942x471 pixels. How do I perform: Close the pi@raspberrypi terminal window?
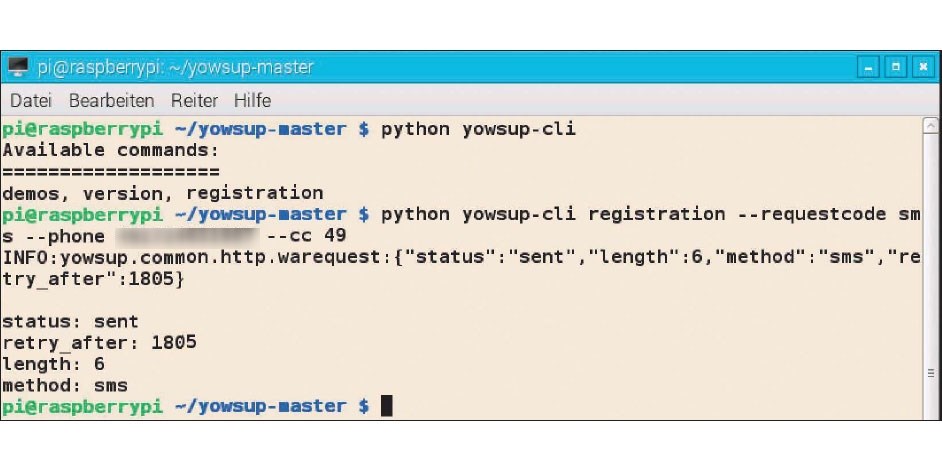click(x=923, y=67)
